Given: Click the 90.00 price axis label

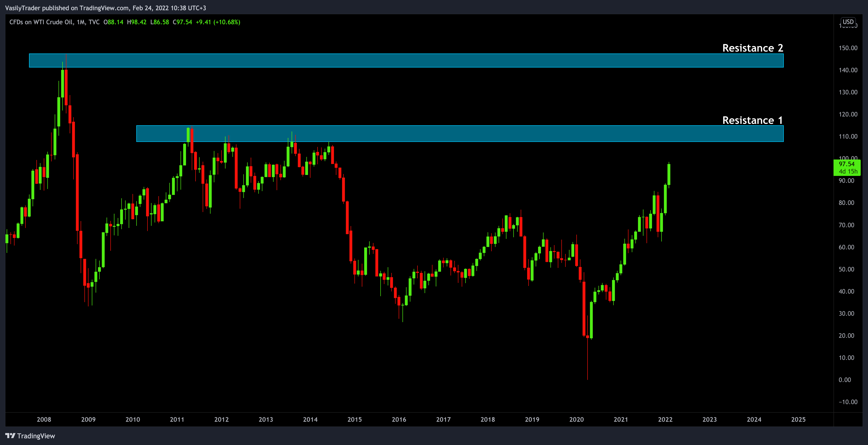Looking at the screenshot, I should (x=846, y=181).
